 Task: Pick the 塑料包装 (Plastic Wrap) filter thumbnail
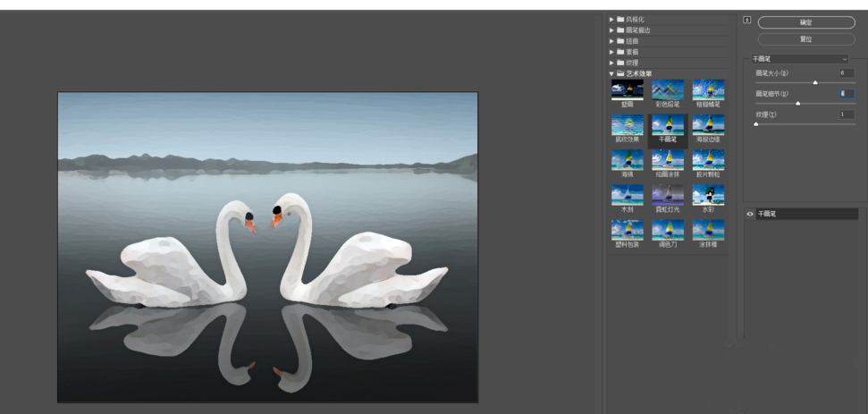(x=627, y=229)
